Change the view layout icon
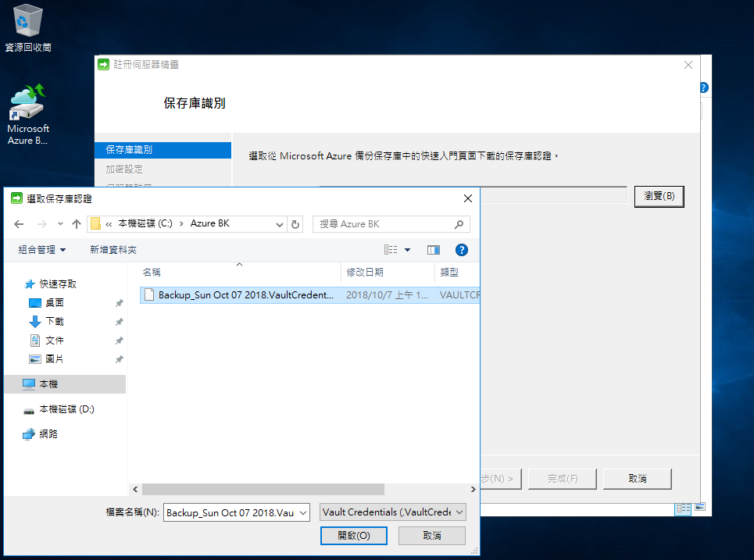The image size is (754, 560). pyautogui.click(x=391, y=249)
